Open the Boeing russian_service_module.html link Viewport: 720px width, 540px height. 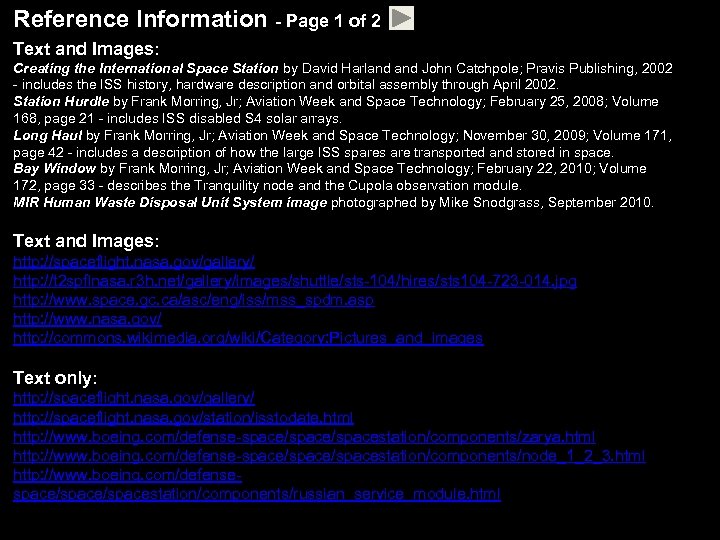coord(257,484)
